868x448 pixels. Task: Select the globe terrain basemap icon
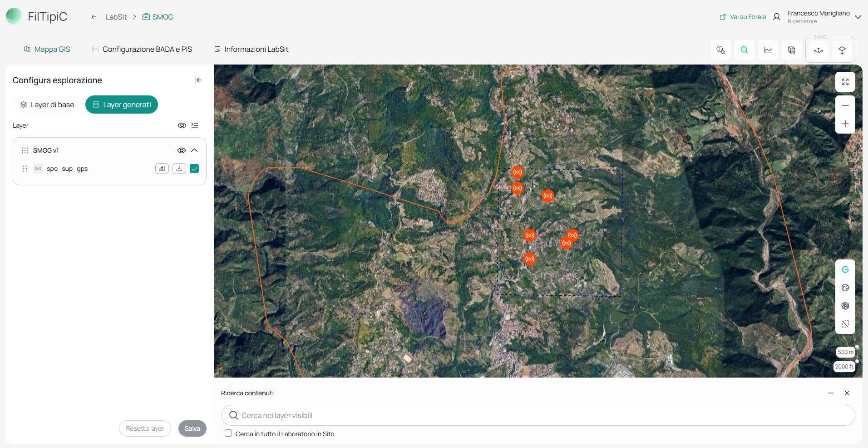(x=845, y=288)
